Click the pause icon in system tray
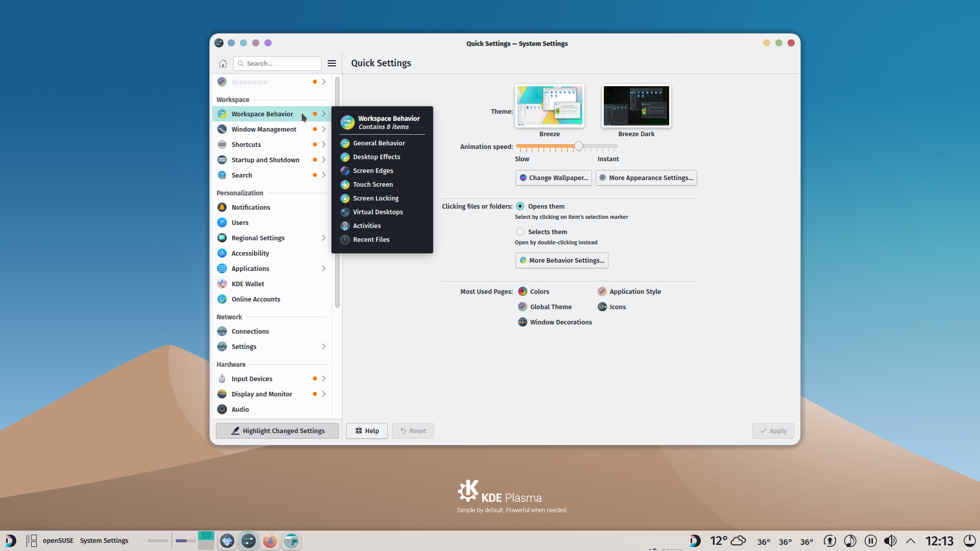Viewport: 980px width, 551px height. pyautogui.click(x=871, y=541)
